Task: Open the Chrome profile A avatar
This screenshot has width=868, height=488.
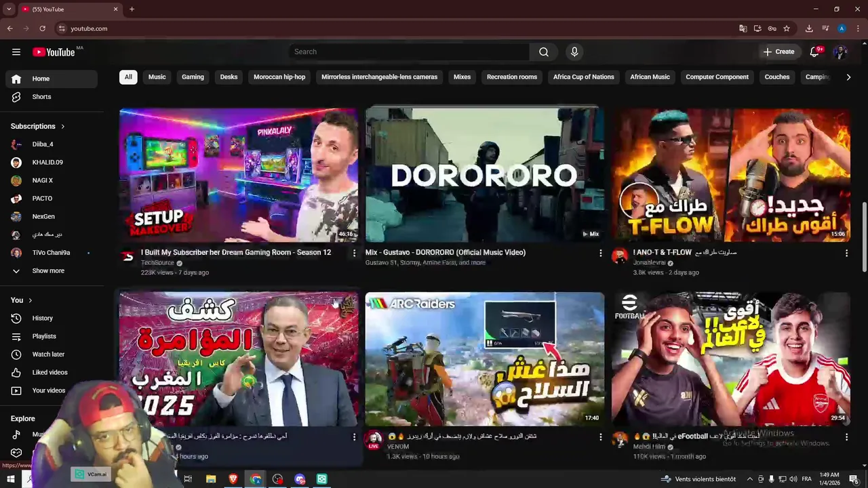Action: (x=842, y=28)
